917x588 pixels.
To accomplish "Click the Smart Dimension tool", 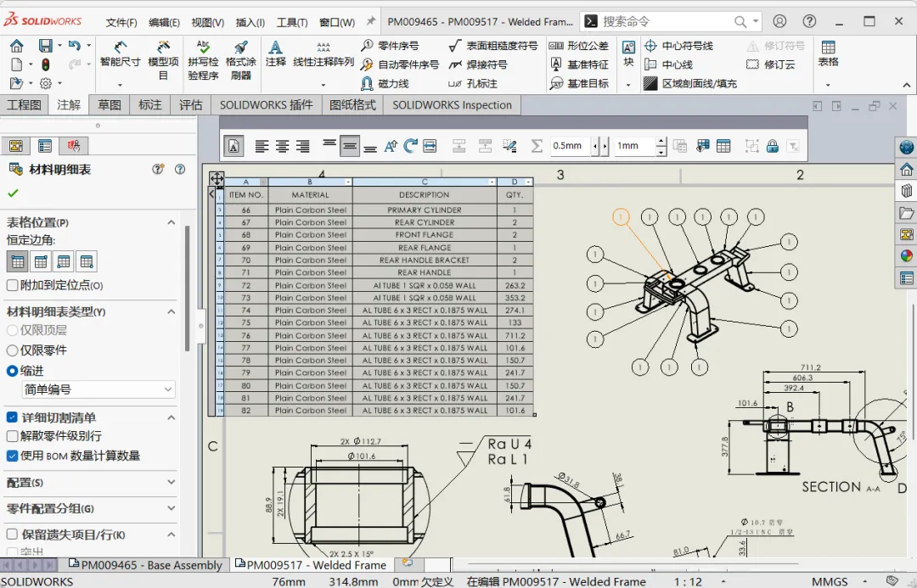I will pos(120,53).
